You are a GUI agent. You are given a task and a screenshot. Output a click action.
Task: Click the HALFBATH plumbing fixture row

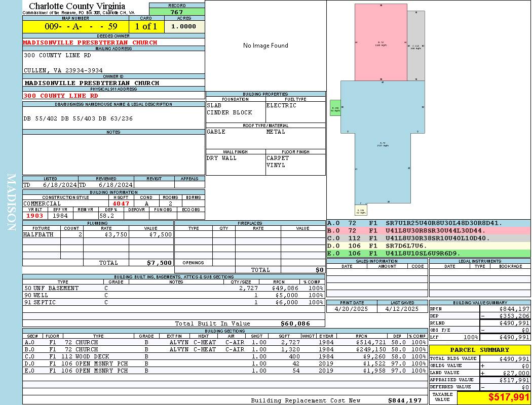point(98,234)
